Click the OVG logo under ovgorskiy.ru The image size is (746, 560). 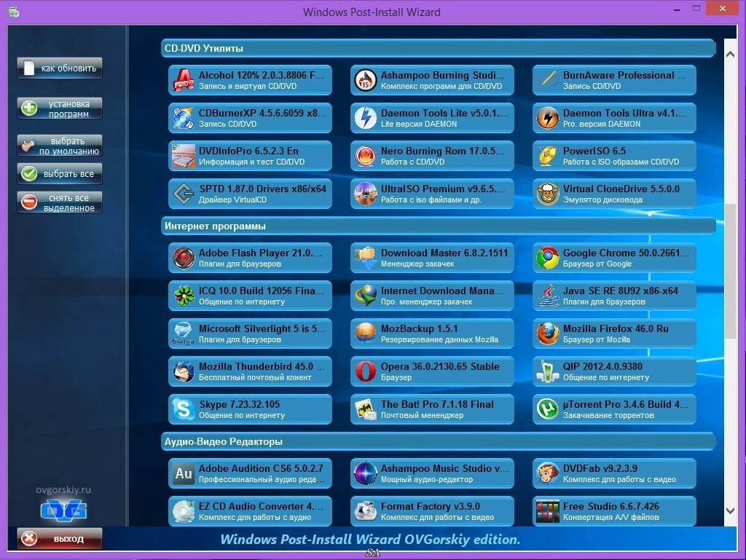pyautogui.click(x=64, y=510)
